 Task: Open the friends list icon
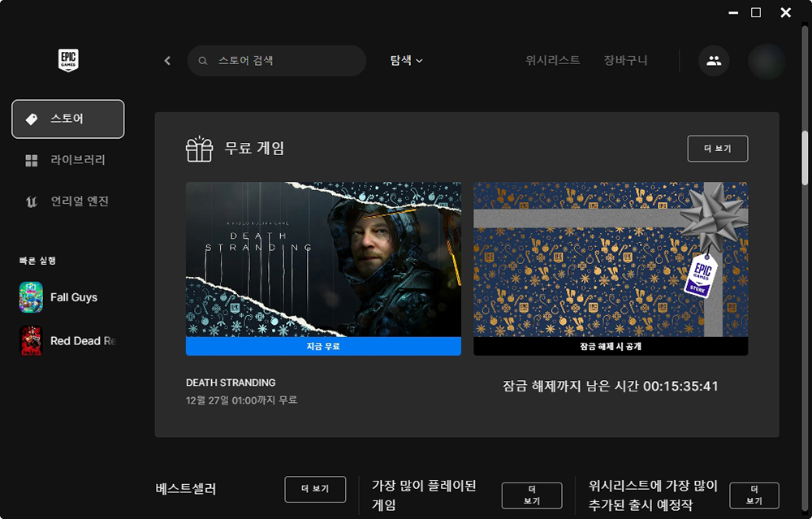pos(714,61)
